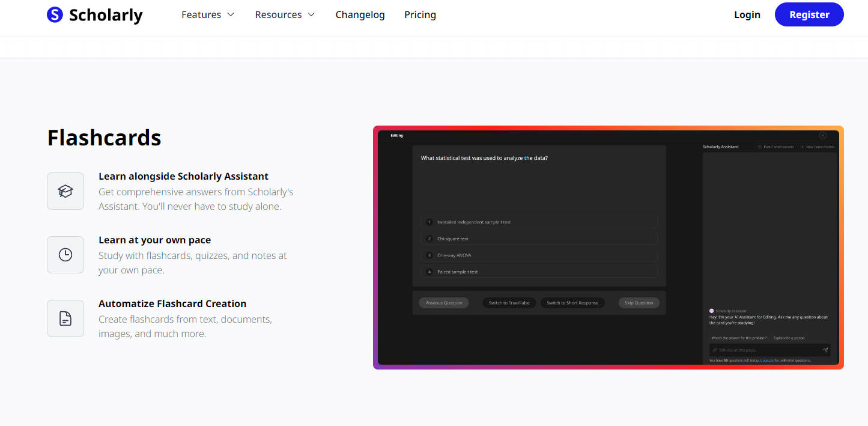Expand the Features dropdown menu
This screenshot has height=426, width=868.
(207, 15)
